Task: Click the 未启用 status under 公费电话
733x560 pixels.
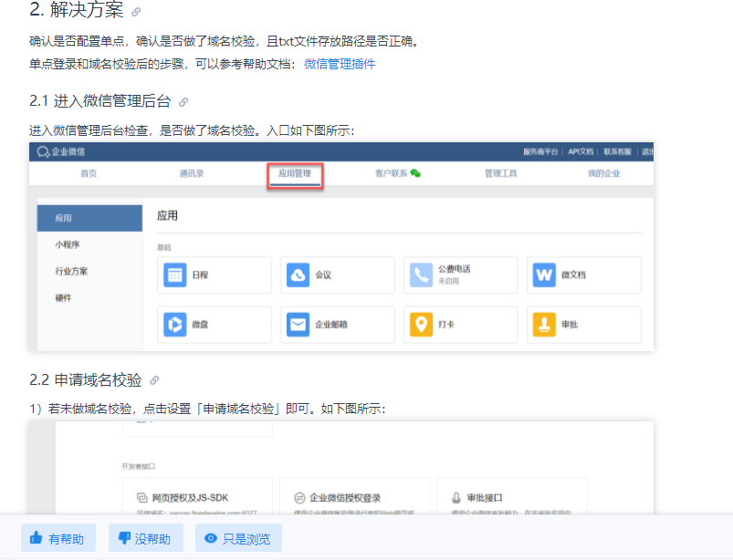Action: (448, 281)
